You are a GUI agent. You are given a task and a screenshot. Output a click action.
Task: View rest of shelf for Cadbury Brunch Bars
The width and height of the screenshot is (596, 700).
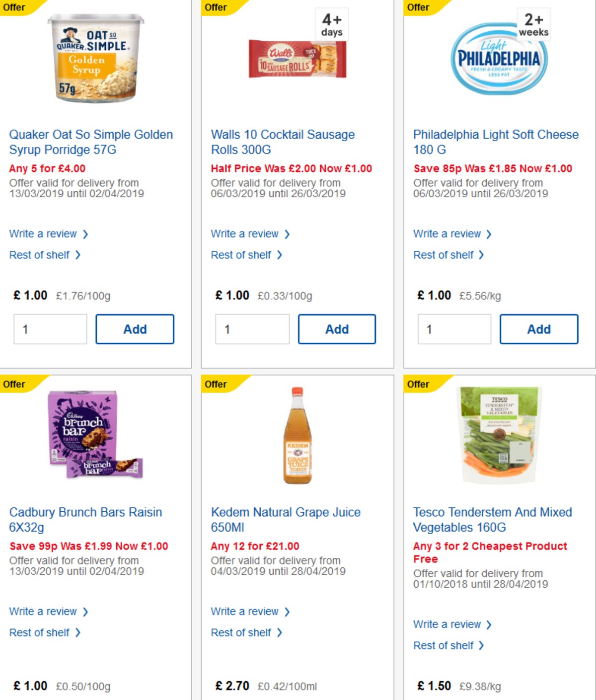[x=41, y=632]
